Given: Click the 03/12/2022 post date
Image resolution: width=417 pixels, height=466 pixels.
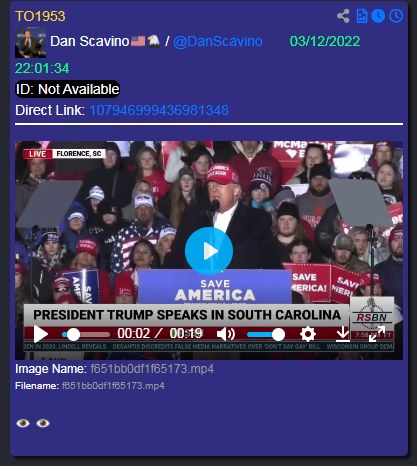Looking at the screenshot, I should [x=325, y=41].
